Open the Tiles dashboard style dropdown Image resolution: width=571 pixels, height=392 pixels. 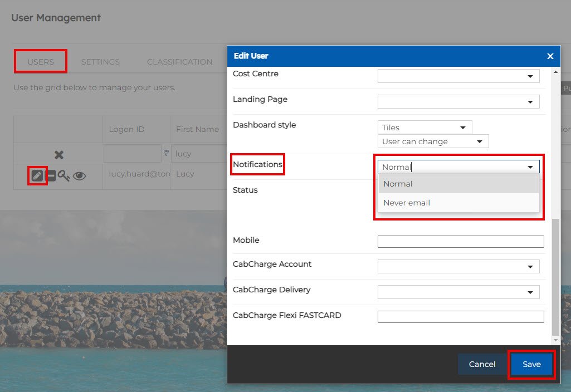424,128
